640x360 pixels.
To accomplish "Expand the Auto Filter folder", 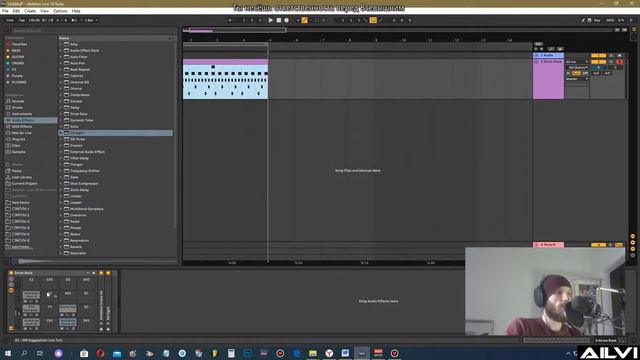I will pyautogui.click(x=61, y=57).
